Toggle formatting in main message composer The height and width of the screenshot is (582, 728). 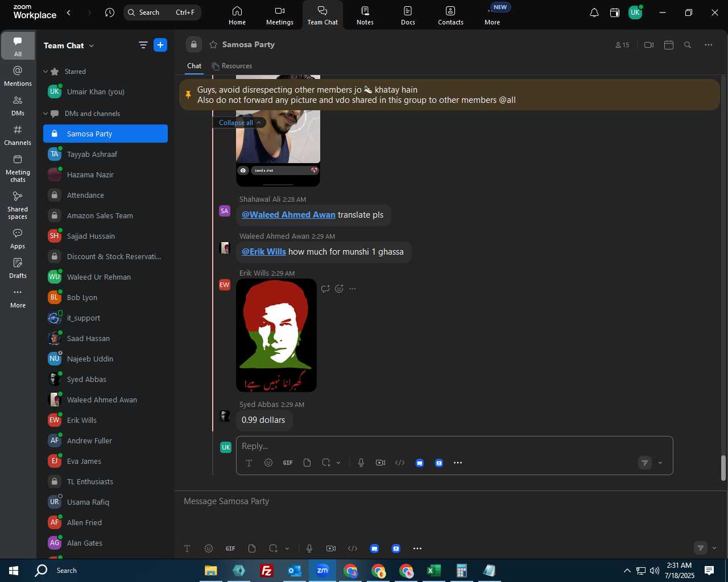pos(187,548)
